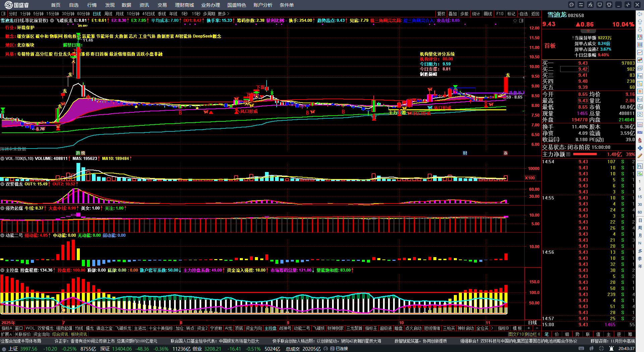Open the 账户分析 menu

click(x=263, y=5)
